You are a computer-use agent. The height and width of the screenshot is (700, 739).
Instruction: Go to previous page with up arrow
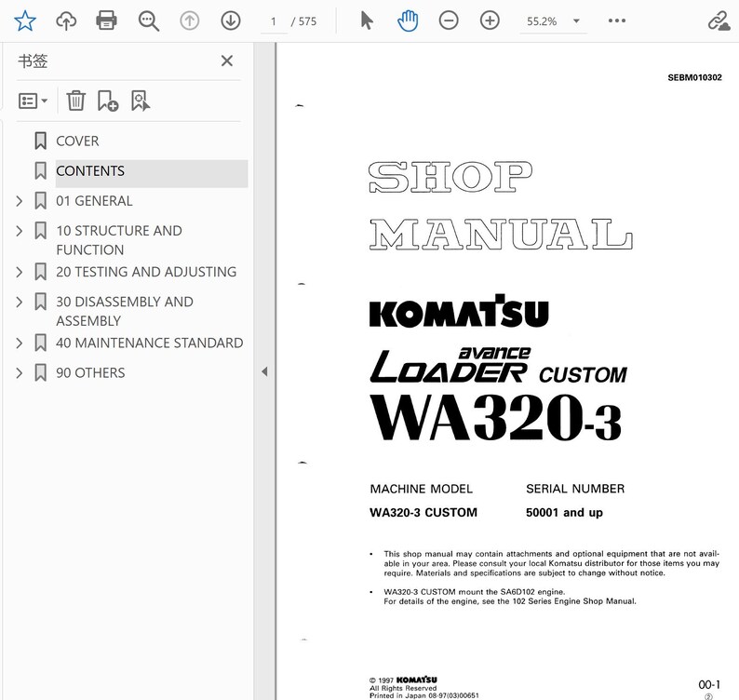point(190,20)
